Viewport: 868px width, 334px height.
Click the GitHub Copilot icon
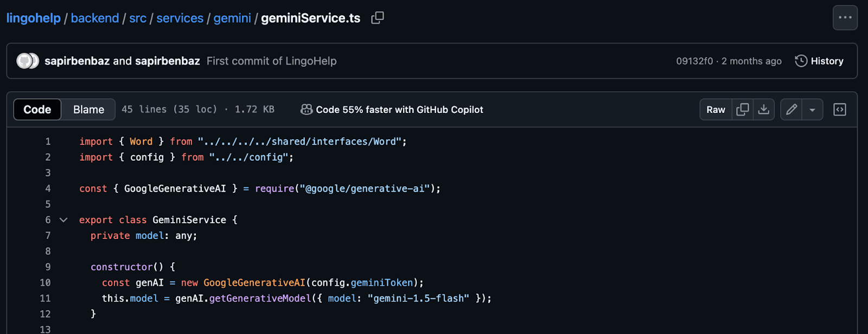coord(307,110)
